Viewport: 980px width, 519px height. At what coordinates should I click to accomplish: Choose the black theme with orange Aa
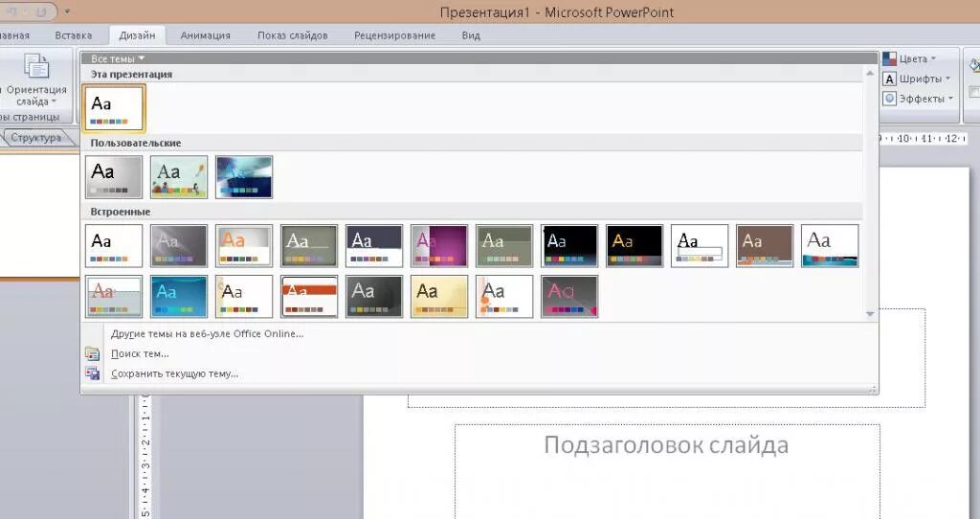click(x=635, y=246)
